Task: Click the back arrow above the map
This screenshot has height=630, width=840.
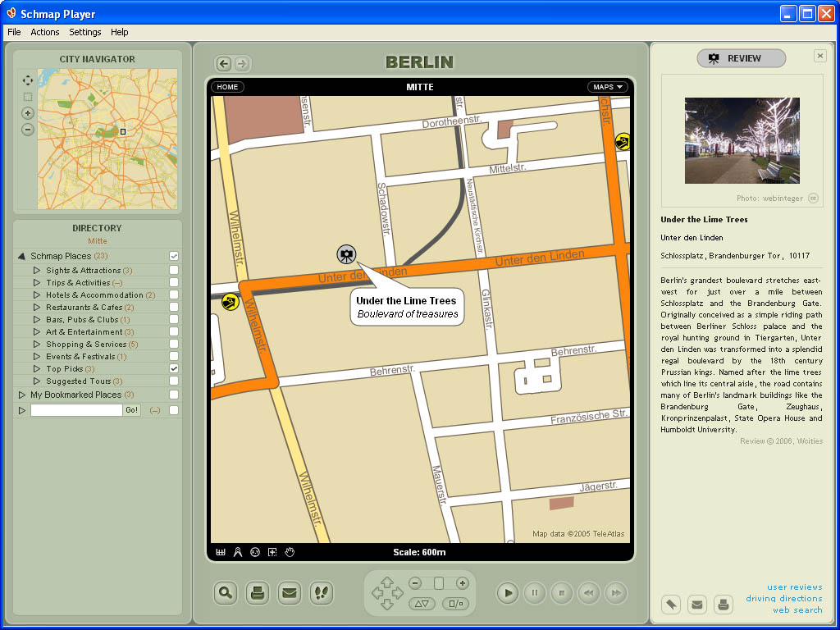Action: [x=224, y=64]
